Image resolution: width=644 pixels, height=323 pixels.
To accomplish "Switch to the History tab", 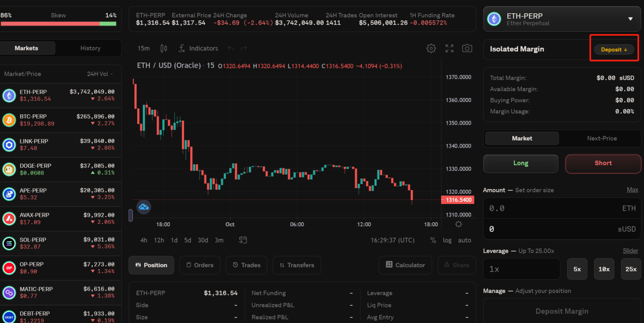I will [90, 48].
